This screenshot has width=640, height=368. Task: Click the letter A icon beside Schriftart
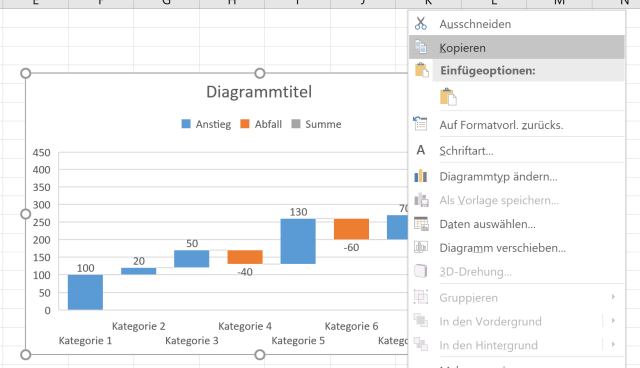click(x=420, y=150)
